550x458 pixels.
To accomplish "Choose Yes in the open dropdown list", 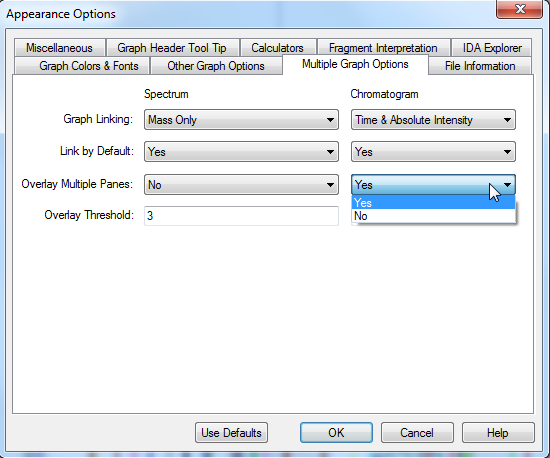I will (433, 202).
